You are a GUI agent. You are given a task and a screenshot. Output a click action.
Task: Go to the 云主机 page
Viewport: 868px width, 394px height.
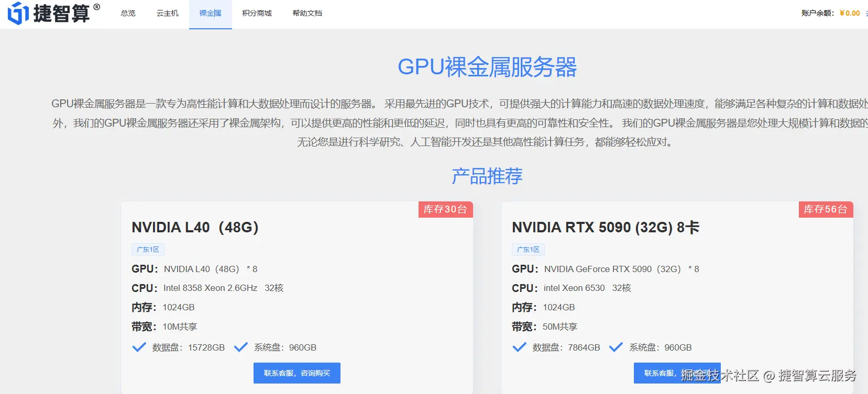click(168, 13)
